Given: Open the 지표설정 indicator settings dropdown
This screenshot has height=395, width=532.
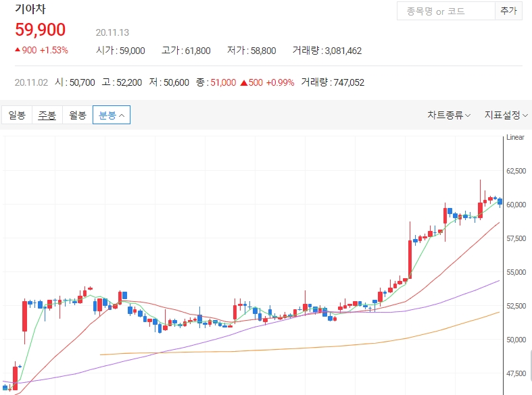Looking at the screenshot, I should point(506,115).
